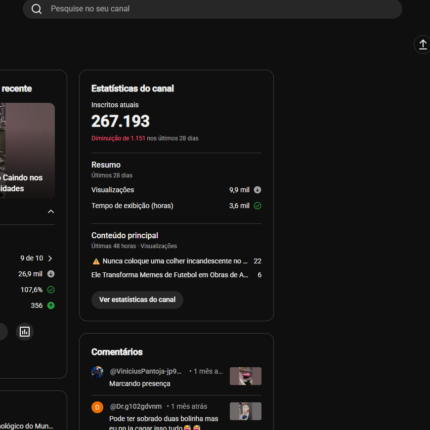Click the recent video thumbnail 'Caindo nos'

click(x=27, y=151)
